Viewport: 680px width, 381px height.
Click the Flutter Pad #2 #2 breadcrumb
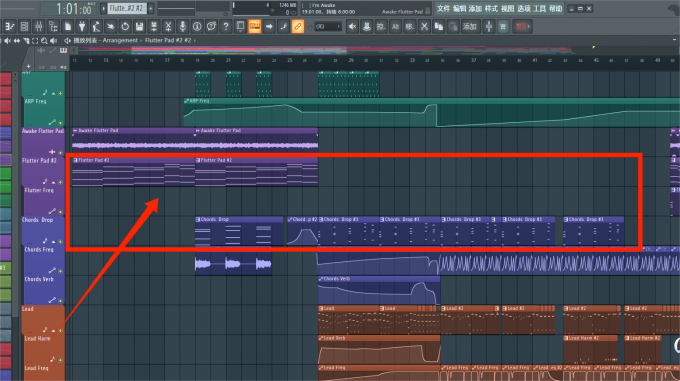tap(168, 40)
